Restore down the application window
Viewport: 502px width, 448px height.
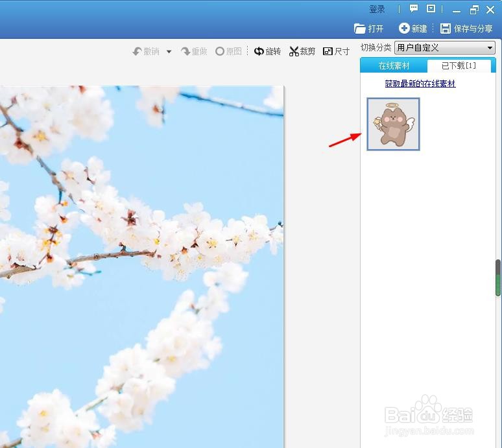[x=474, y=10]
